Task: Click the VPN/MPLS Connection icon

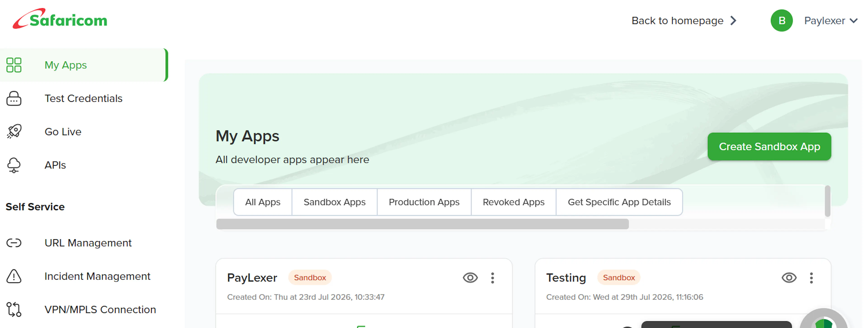Action: coord(14,309)
